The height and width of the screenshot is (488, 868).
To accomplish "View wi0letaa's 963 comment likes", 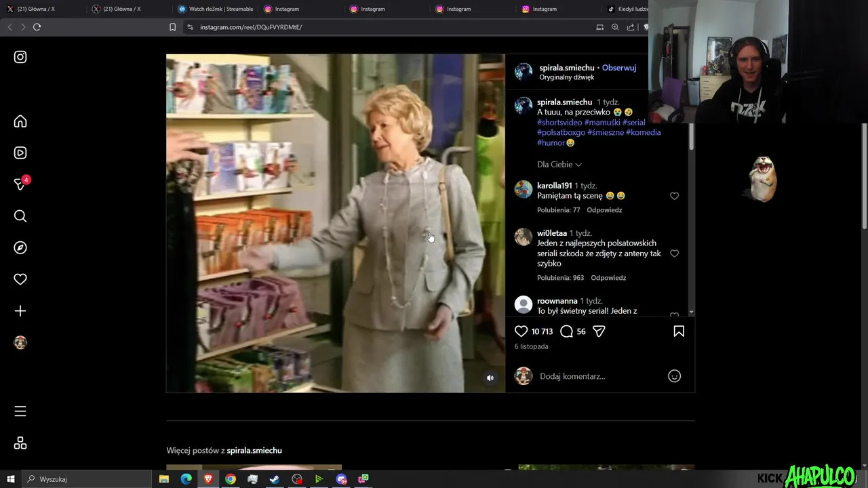I will point(561,278).
